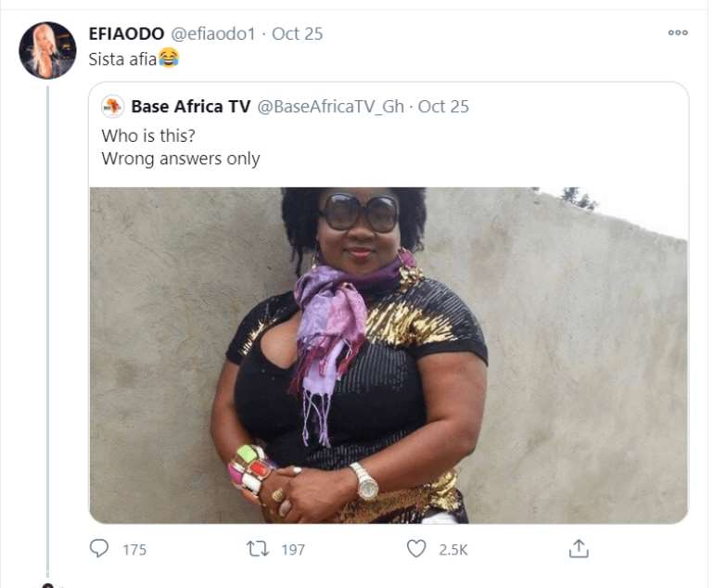Like the tweet with heart icon
This screenshot has height=588, width=714.
(x=416, y=548)
